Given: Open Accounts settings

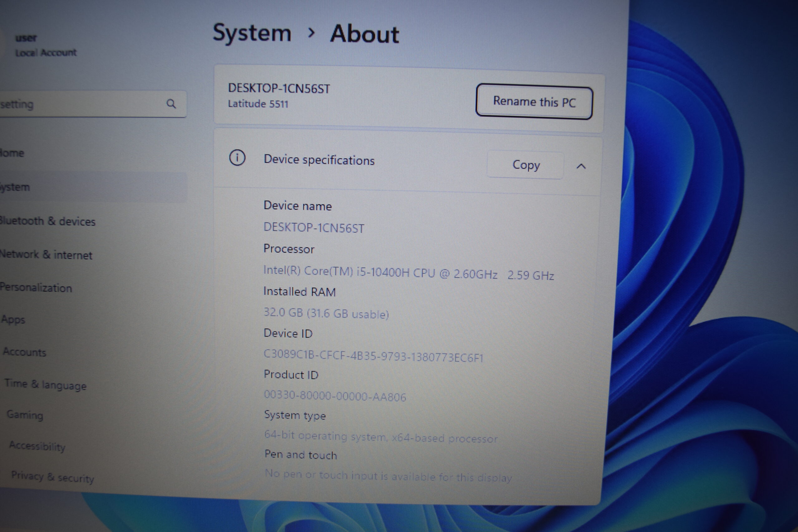Looking at the screenshot, I should pos(24,352).
